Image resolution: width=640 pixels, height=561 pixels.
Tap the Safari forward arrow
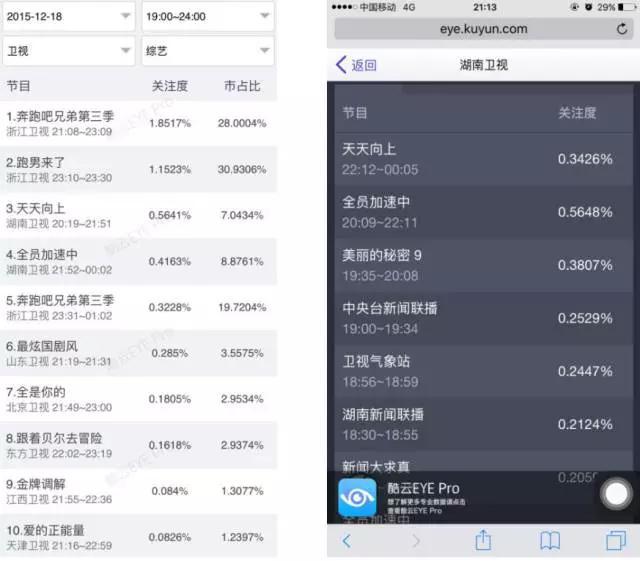tap(416, 541)
